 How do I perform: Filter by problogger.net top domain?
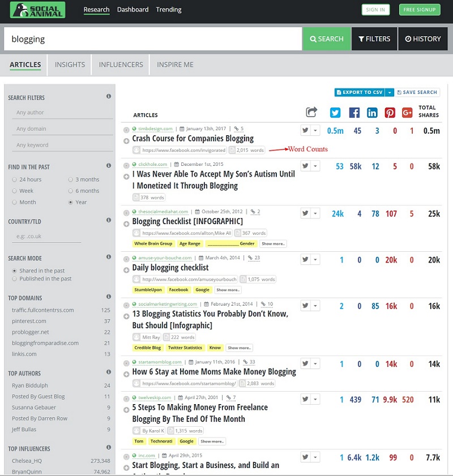tap(31, 332)
